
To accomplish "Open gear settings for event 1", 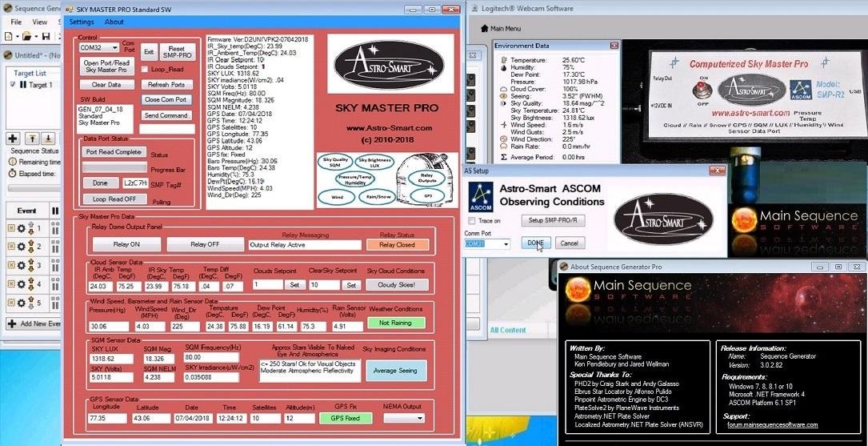I will pos(22,228).
